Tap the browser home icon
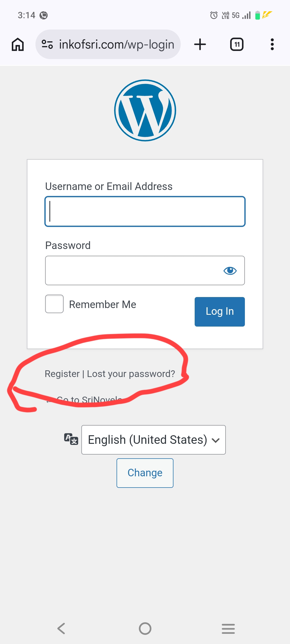 point(18,44)
